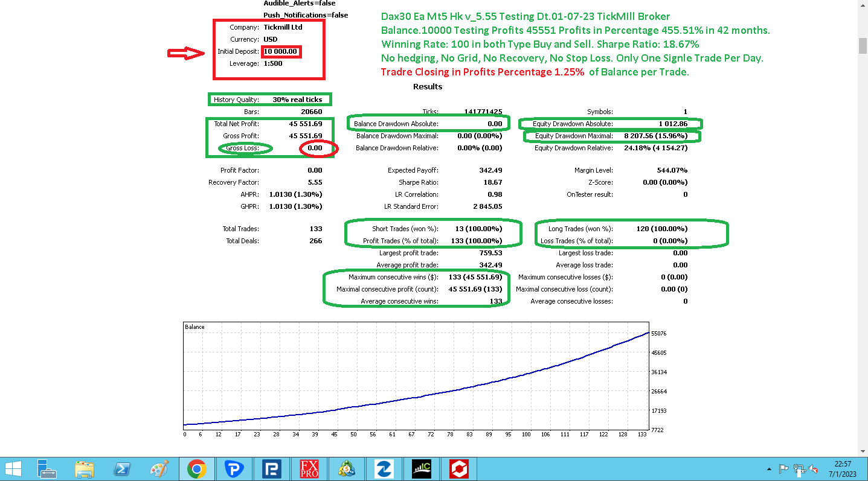Click the company name Tickmill Ltd
The image size is (868, 481).
[283, 27]
